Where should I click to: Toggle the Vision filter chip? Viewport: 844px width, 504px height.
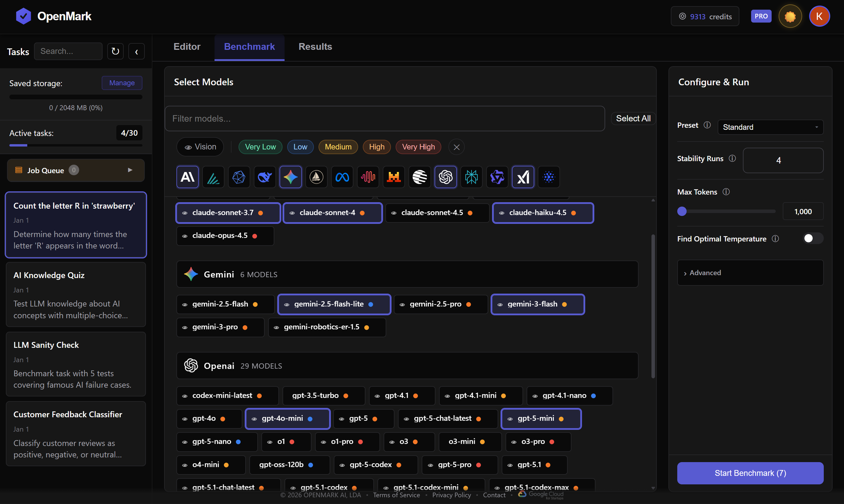(x=200, y=147)
